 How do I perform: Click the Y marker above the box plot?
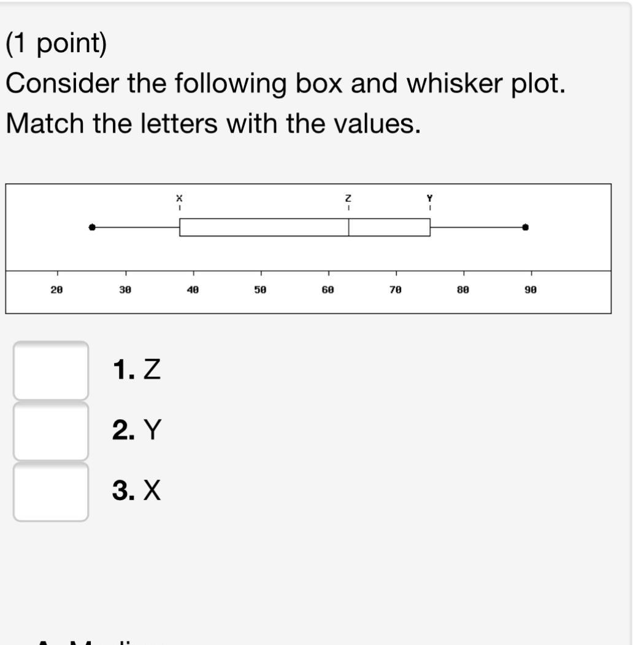click(x=430, y=198)
